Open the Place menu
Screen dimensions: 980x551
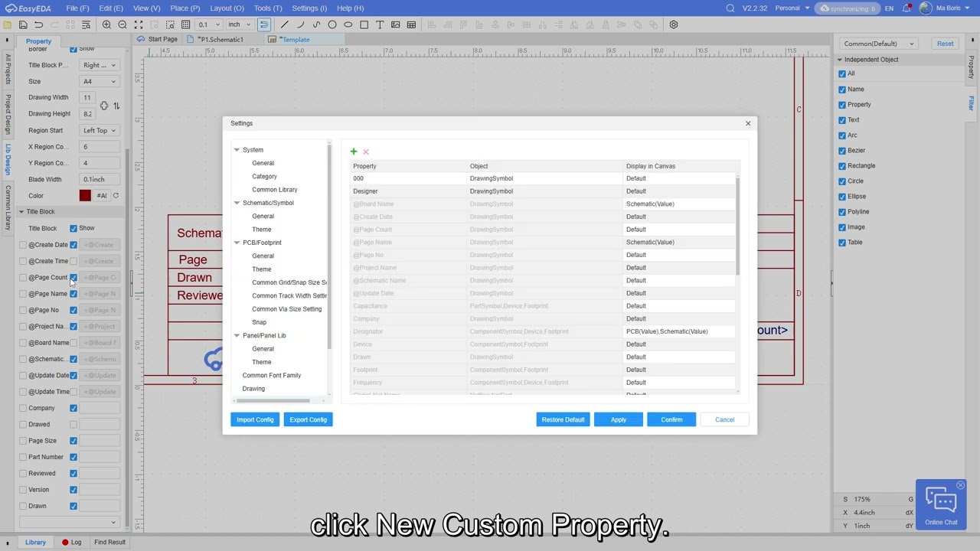(185, 8)
